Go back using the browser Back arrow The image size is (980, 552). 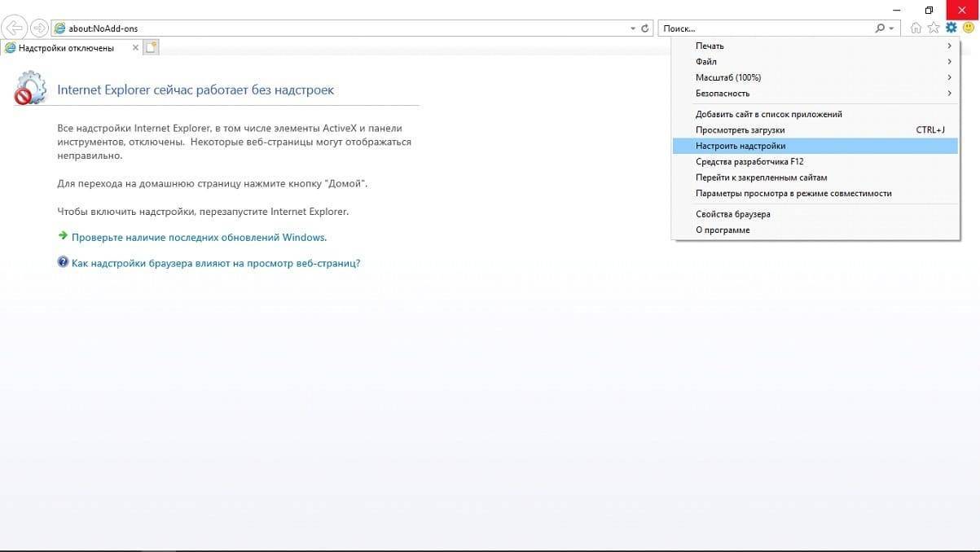click(15, 28)
